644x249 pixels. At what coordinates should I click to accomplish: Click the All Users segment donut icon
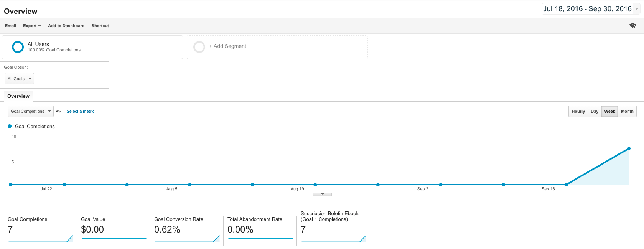(x=18, y=47)
